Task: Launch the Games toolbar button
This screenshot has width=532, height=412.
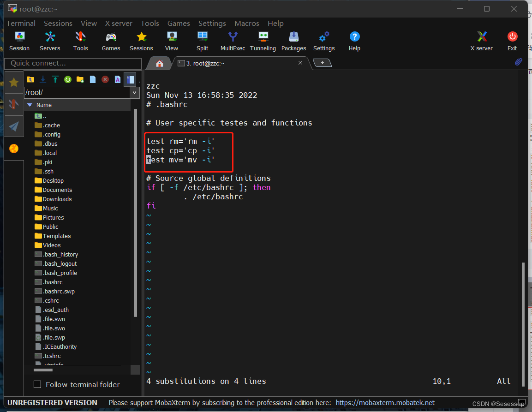Action: click(111, 41)
